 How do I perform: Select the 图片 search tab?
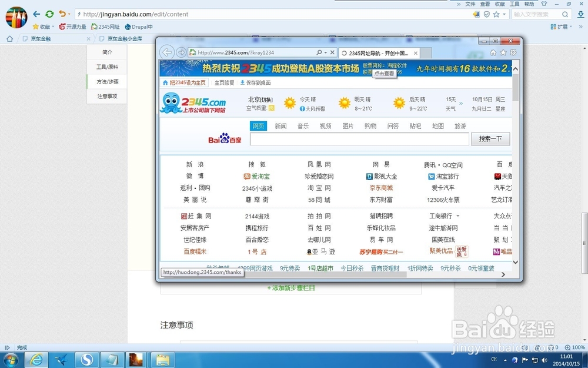pos(348,126)
